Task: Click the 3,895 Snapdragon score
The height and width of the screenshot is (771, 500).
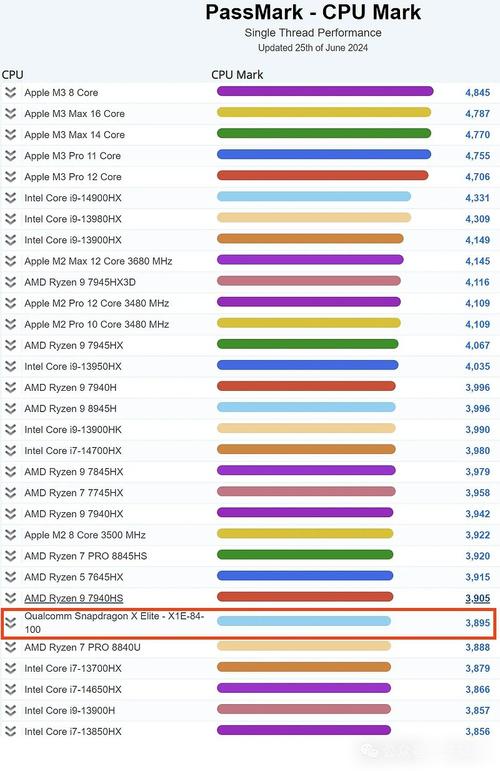Action: [x=477, y=623]
